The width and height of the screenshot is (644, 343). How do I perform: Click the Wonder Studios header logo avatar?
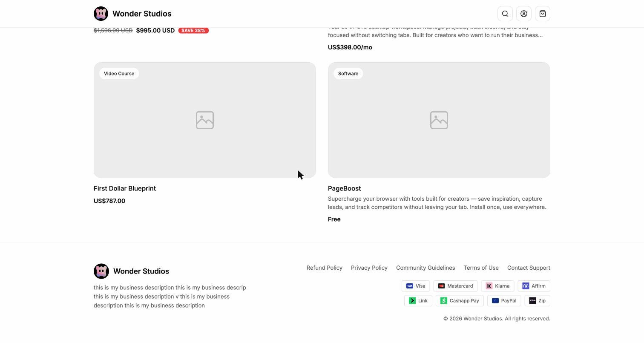101,14
